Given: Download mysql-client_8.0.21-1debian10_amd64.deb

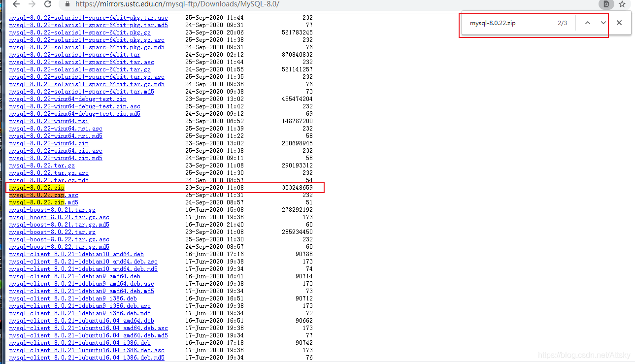Looking at the screenshot, I should click(76, 254).
